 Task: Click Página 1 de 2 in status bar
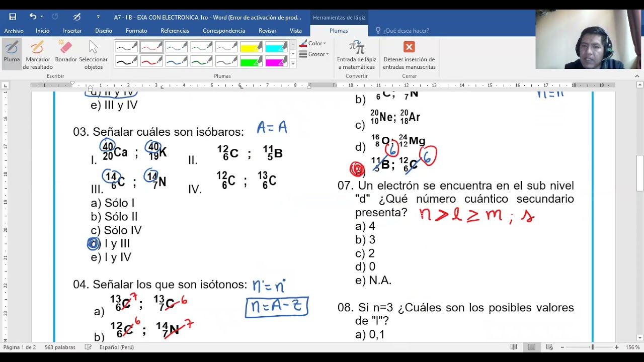(x=20, y=347)
